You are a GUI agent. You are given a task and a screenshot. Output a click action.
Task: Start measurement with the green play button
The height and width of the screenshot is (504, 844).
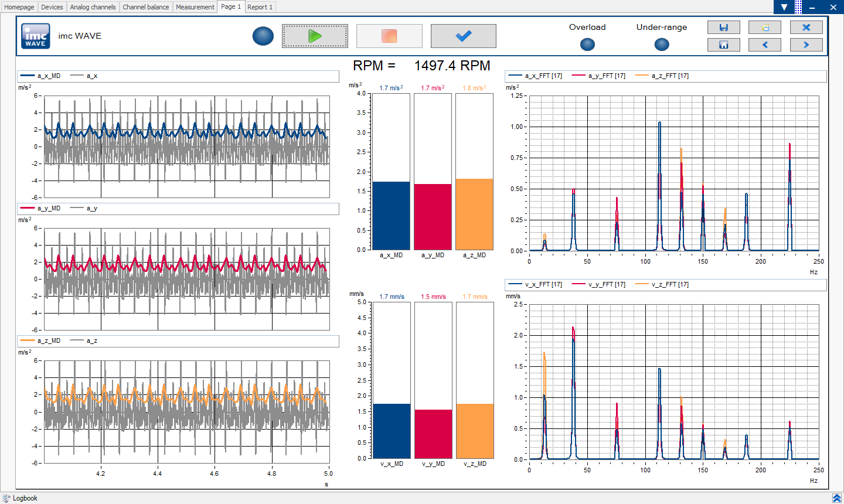pyautogui.click(x=315, y=36)
